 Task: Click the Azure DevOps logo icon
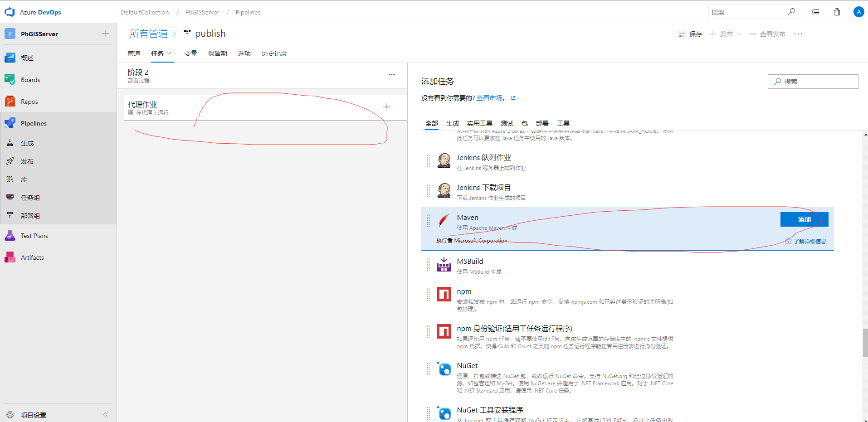(x=10, y=12)
